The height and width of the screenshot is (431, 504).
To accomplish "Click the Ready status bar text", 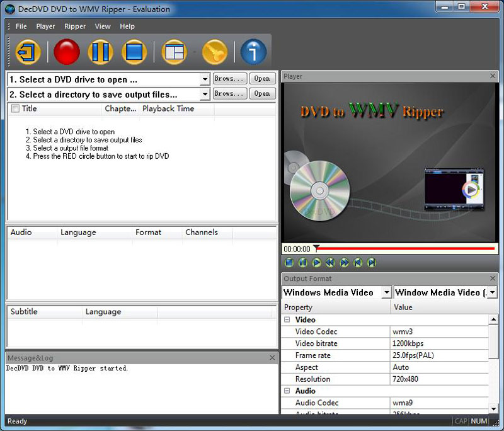I will pos(18,421).
